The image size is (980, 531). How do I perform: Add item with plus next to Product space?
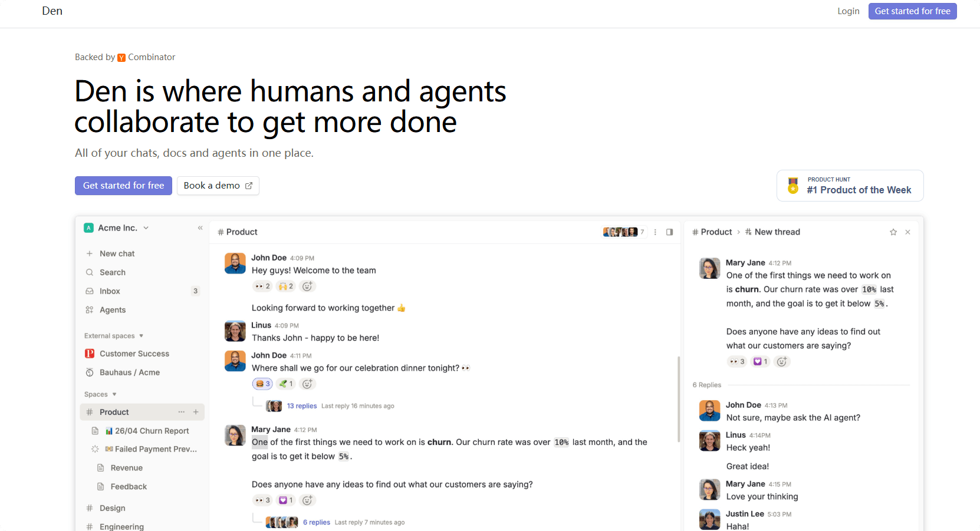196,412
